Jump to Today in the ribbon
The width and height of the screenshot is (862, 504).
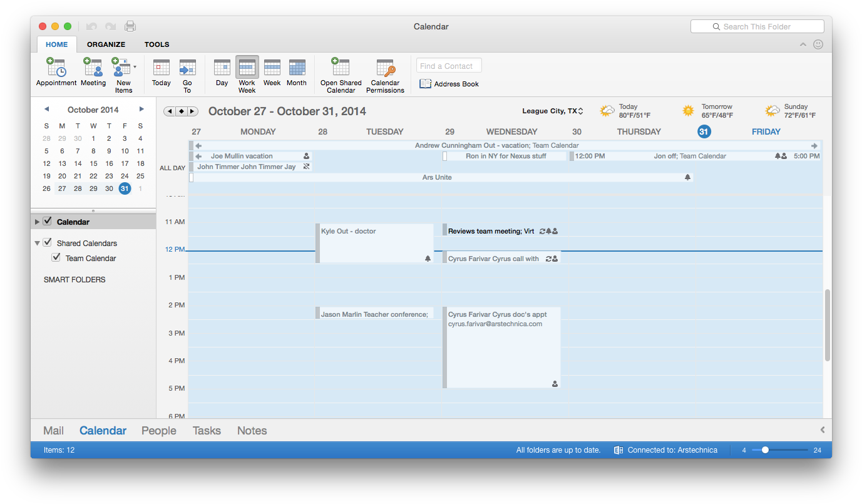(161, 68)
